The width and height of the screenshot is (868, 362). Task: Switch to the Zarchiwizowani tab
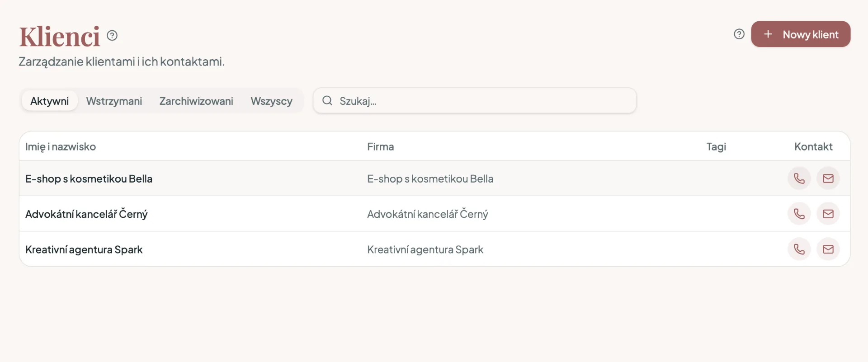coord(196,101)
